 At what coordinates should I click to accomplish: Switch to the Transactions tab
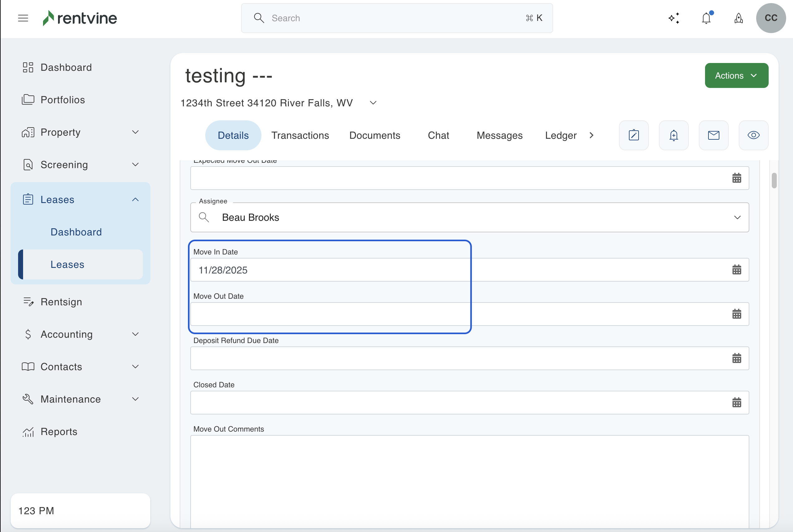point(300,135)
